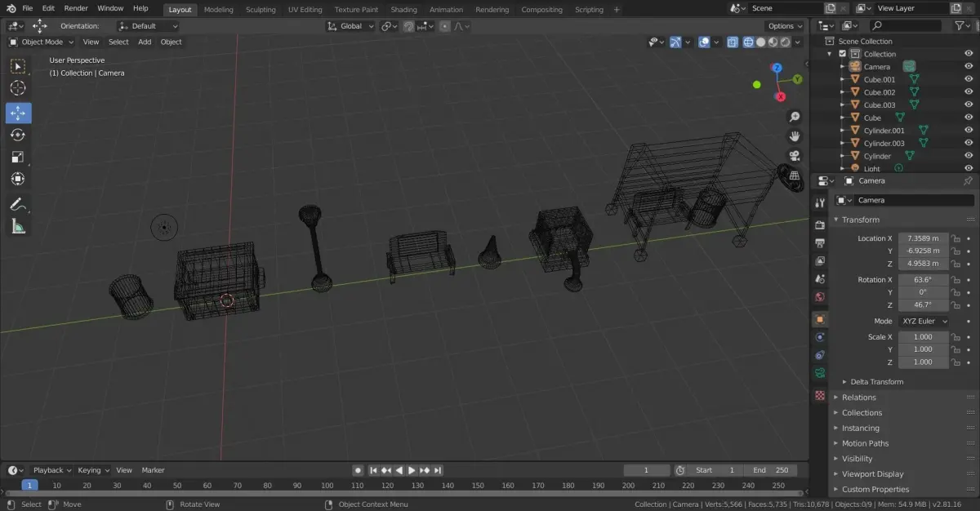Toggle camera view with the camera icon

pyautogui.click(x=794, y=156)
